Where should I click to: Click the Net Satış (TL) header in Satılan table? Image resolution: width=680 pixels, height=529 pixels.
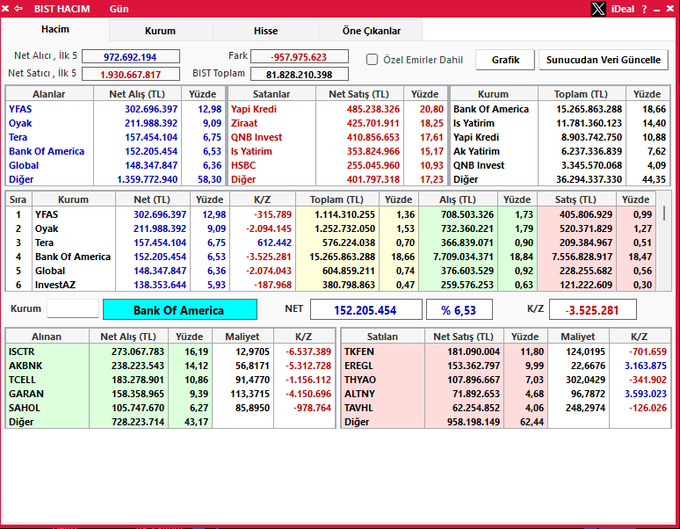[464, 336]
